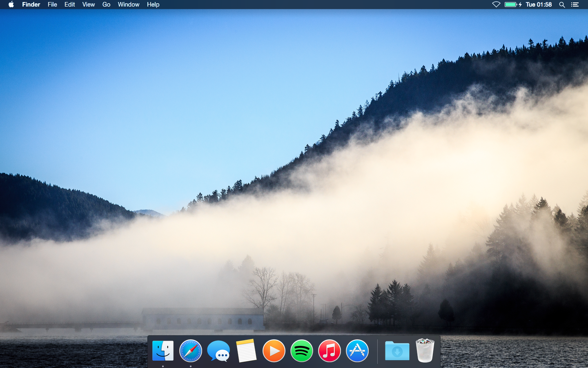
Task: Open Finder from the Dock
Action: click(163, 351)
